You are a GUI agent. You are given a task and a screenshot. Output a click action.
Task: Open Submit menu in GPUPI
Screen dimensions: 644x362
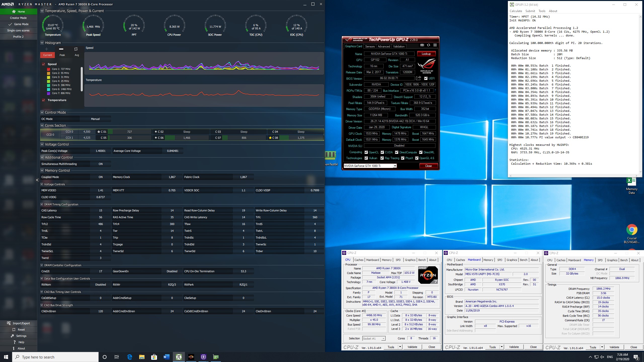530,11
